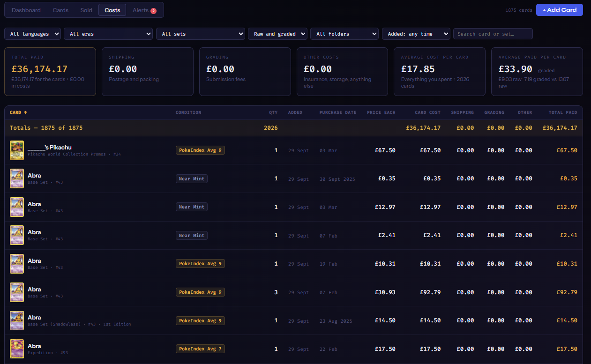Open the Abra thumbnail priced £10.31
The height and width of the screenshot is (364, 591).
pos(17,264)
